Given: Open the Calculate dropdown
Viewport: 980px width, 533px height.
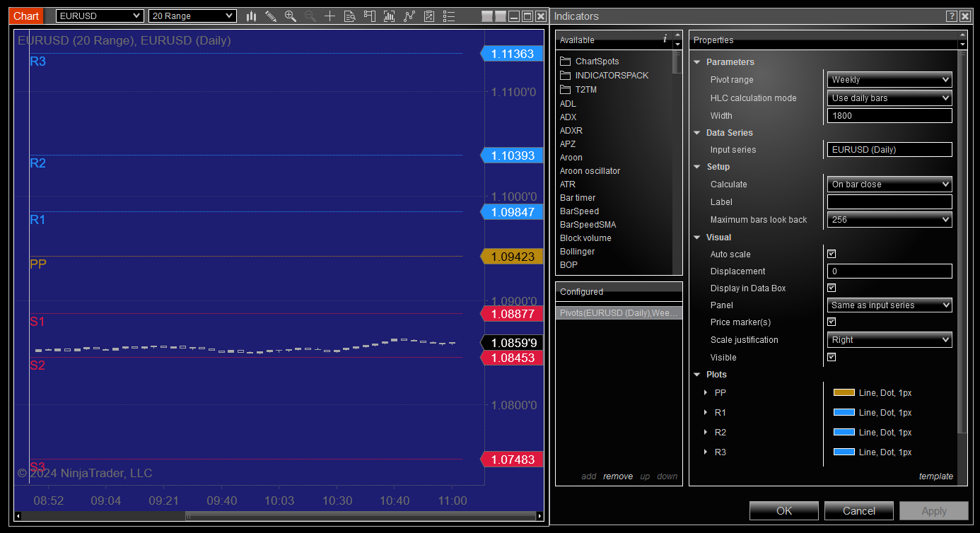Looking at the screenshot, I should (889, 184).
